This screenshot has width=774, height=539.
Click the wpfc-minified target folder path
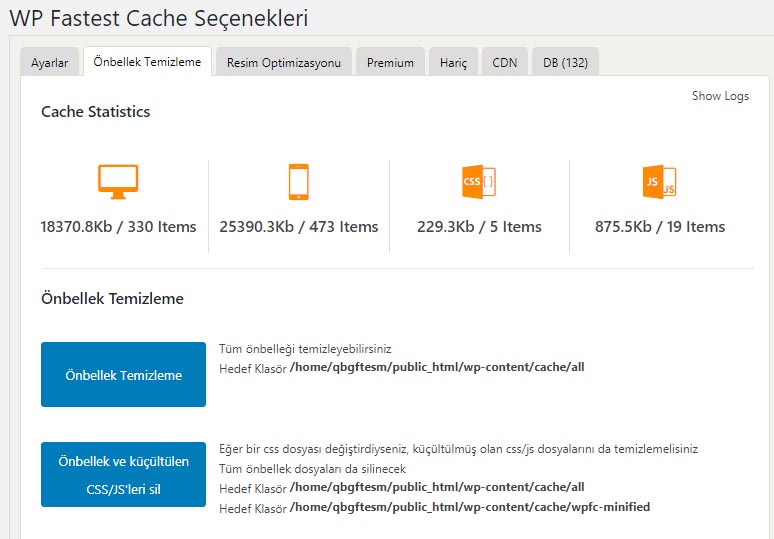tap(469, 507)
